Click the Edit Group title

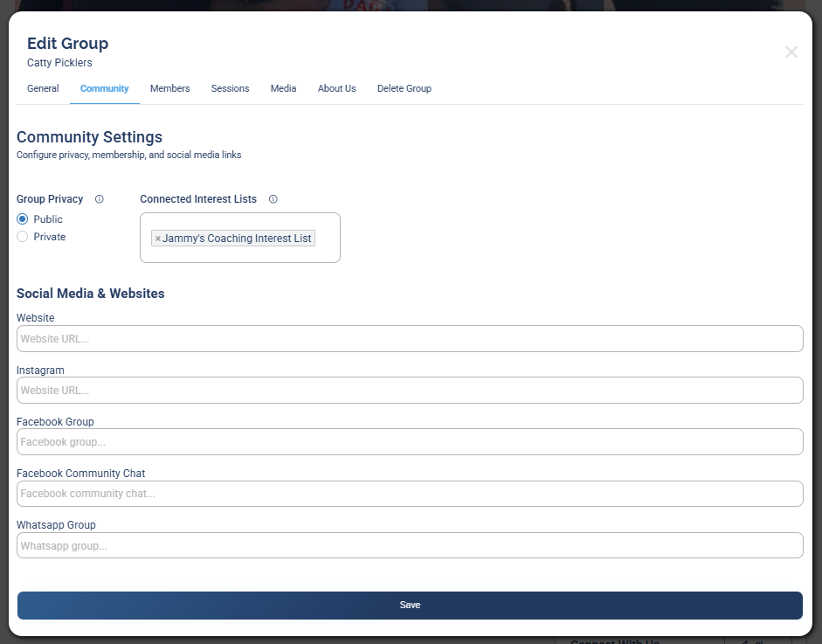point(67,43)
